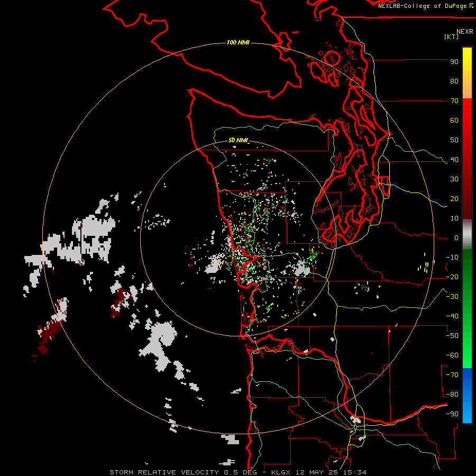476x476 pixels.
Task: Click the 40 value on velocity scale
Action: [454, 160]
